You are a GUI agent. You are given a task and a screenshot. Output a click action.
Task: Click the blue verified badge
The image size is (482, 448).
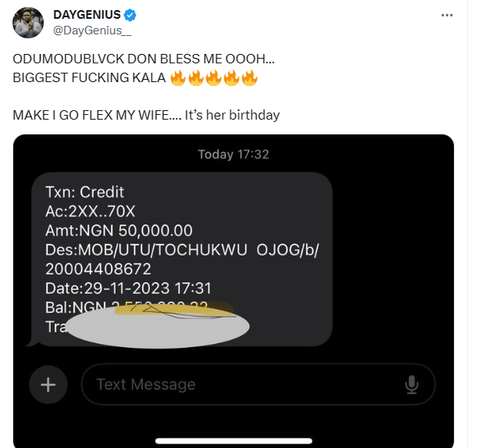132,15
